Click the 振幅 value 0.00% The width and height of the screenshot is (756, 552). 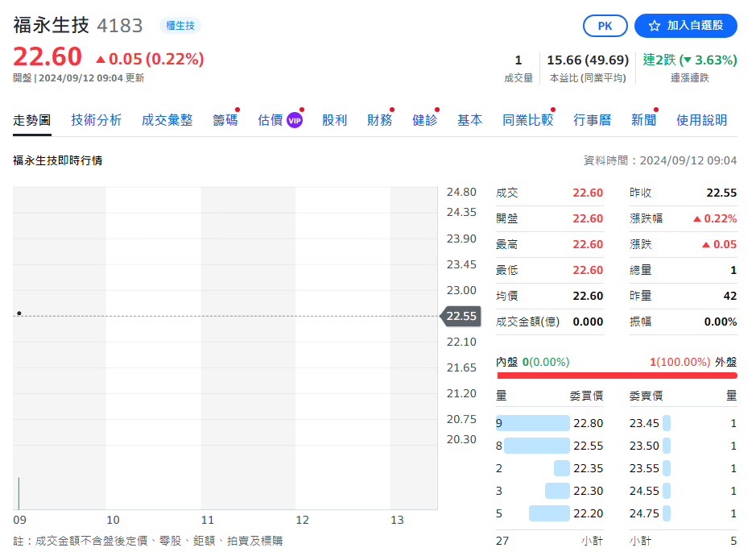coord(721,322)
